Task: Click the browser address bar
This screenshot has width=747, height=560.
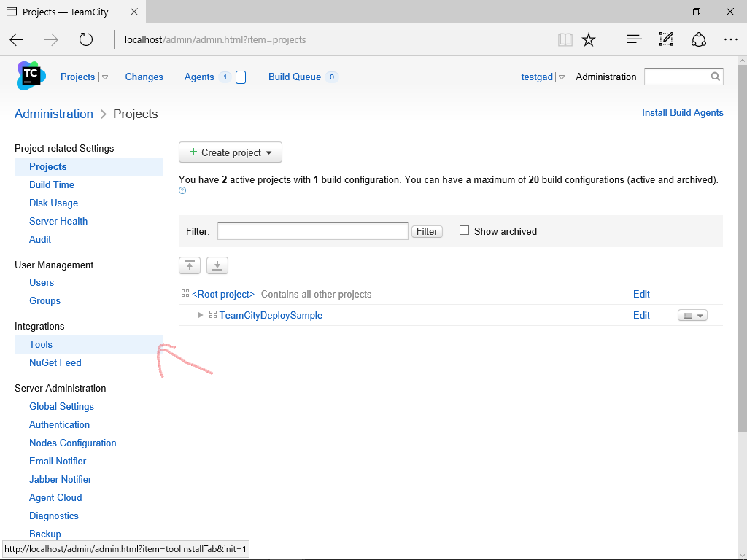Action: 333,39
